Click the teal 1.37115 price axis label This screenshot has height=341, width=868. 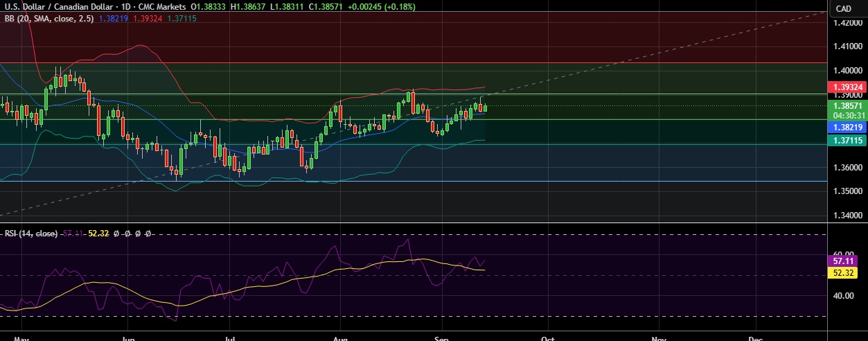click(847, 140)
